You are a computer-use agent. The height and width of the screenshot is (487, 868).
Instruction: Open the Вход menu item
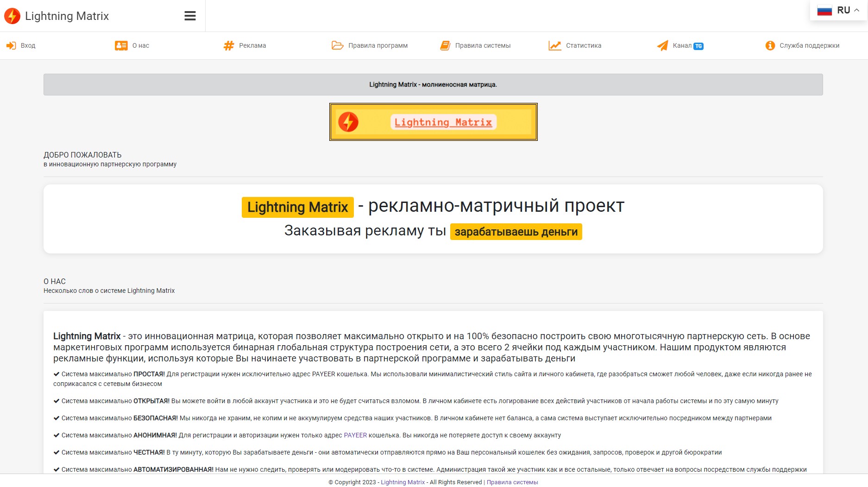[20, 45]
